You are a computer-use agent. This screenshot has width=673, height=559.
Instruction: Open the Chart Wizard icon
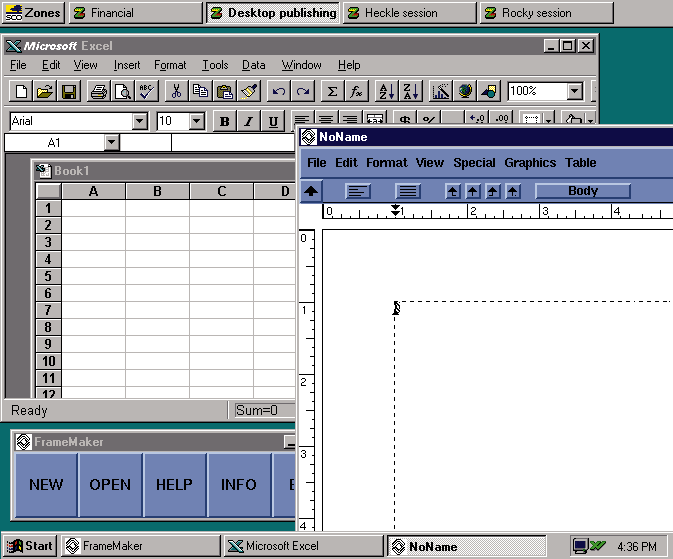coord(440,91)
